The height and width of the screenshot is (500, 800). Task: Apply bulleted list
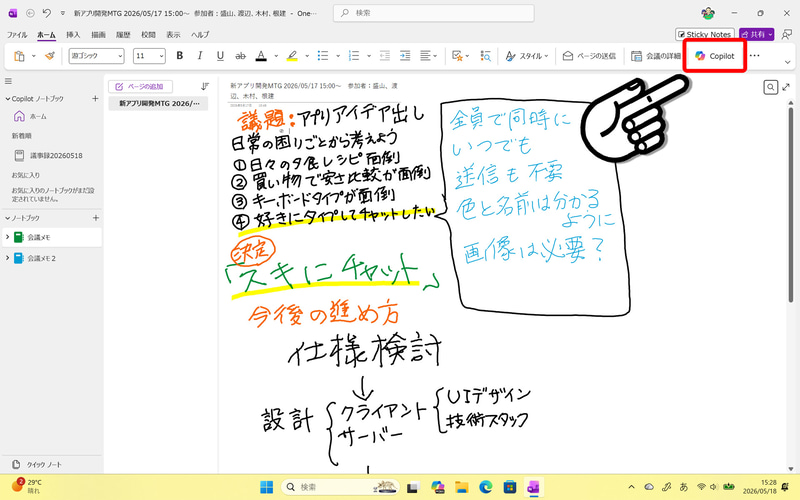323,56
